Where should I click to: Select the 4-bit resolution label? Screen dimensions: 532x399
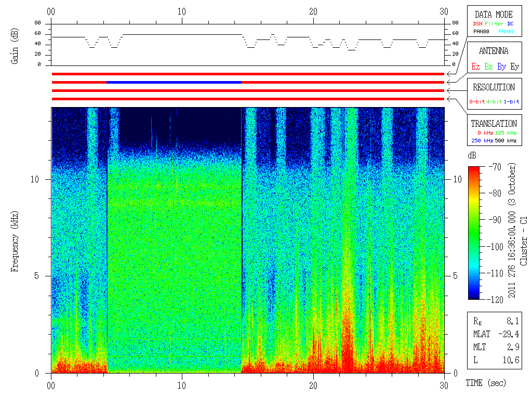tap(495, 101)
